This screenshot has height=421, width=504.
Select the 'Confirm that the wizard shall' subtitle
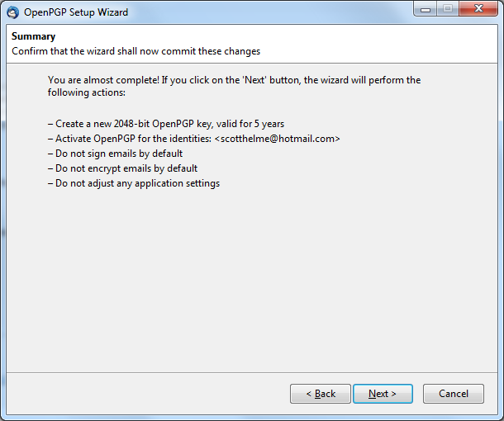(x=136, y=51)
